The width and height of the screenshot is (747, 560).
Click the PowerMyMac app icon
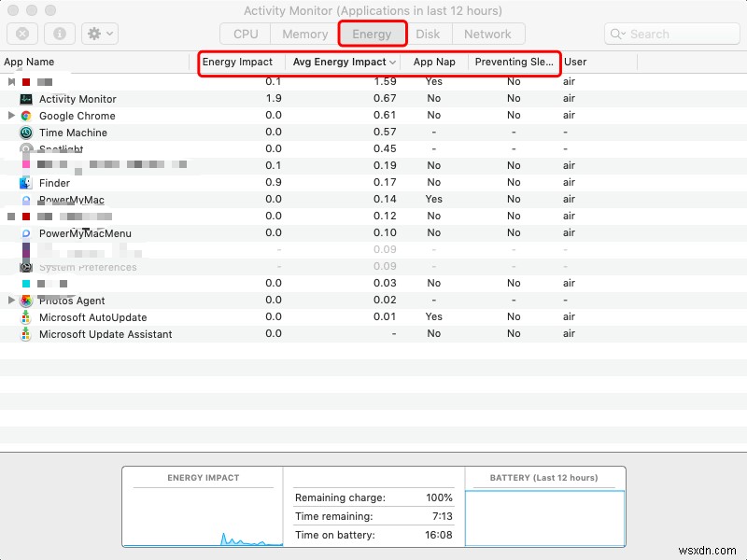tap(25, 200)
